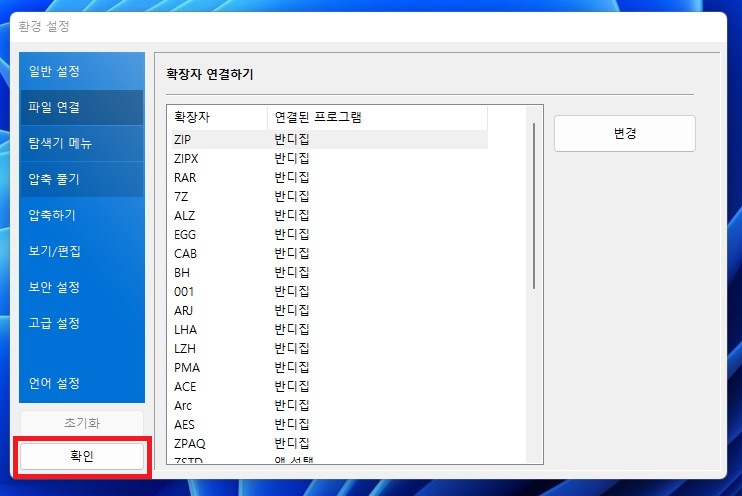Select the ARJ extension row
742x496 pixels.
[330, 310]
